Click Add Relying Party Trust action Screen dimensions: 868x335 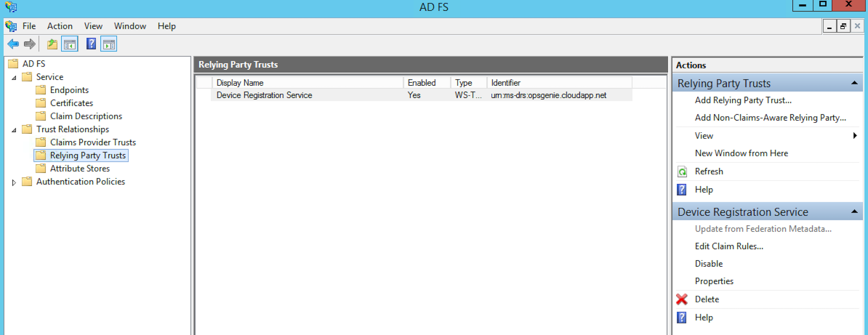pos(743,100)
